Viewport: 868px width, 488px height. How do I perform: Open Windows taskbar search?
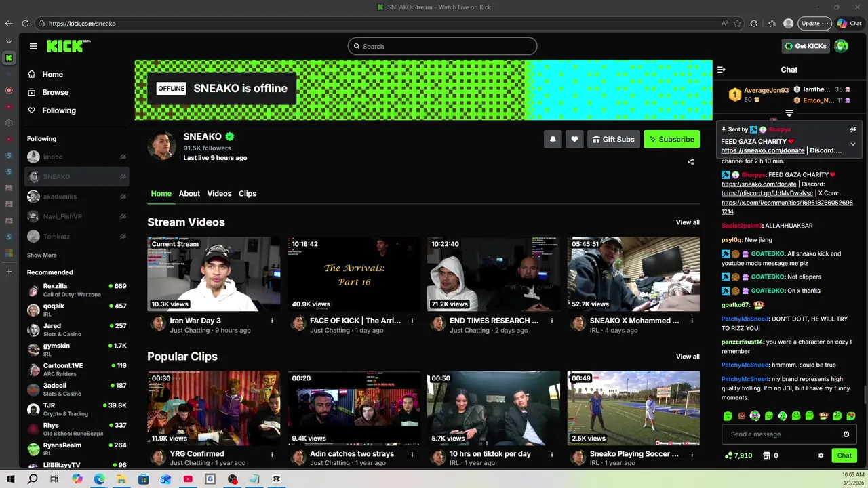(33, 479)
